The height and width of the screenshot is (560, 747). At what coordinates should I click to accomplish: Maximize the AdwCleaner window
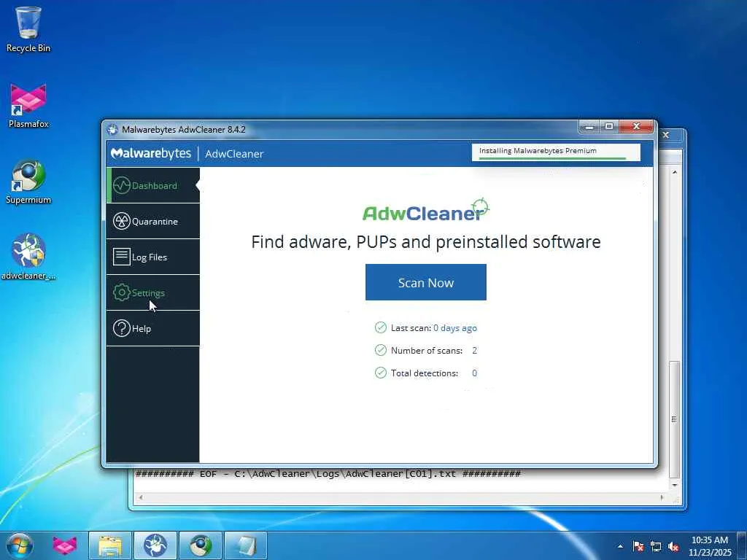(x=609, y=127)
